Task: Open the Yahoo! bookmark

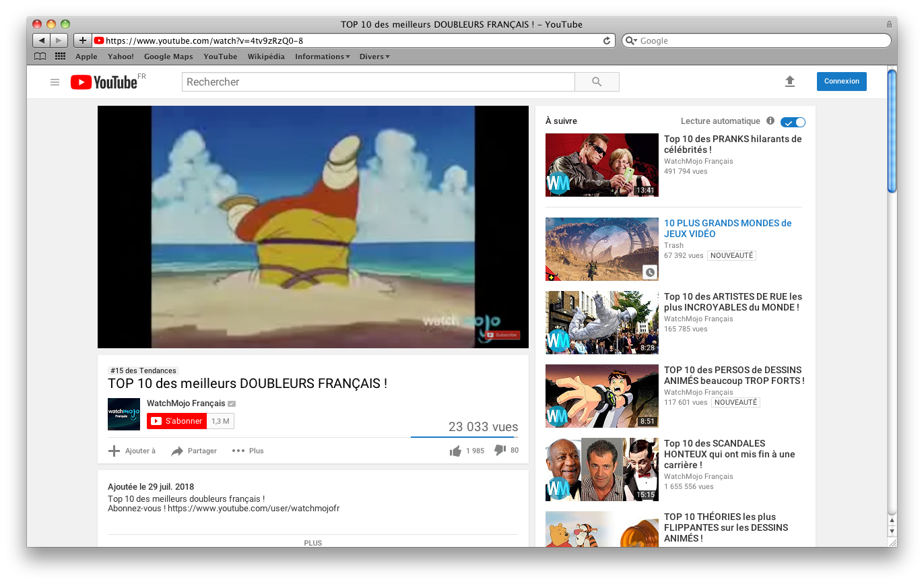Action: [121, 57]
